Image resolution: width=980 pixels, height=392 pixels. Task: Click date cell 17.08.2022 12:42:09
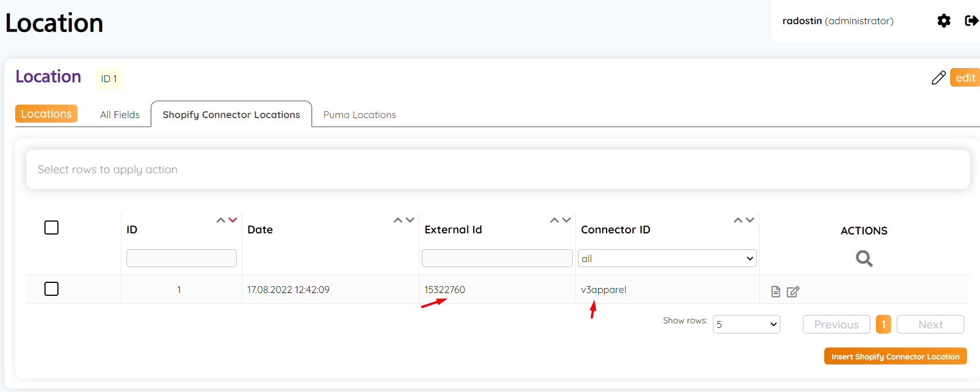(288, 290)
